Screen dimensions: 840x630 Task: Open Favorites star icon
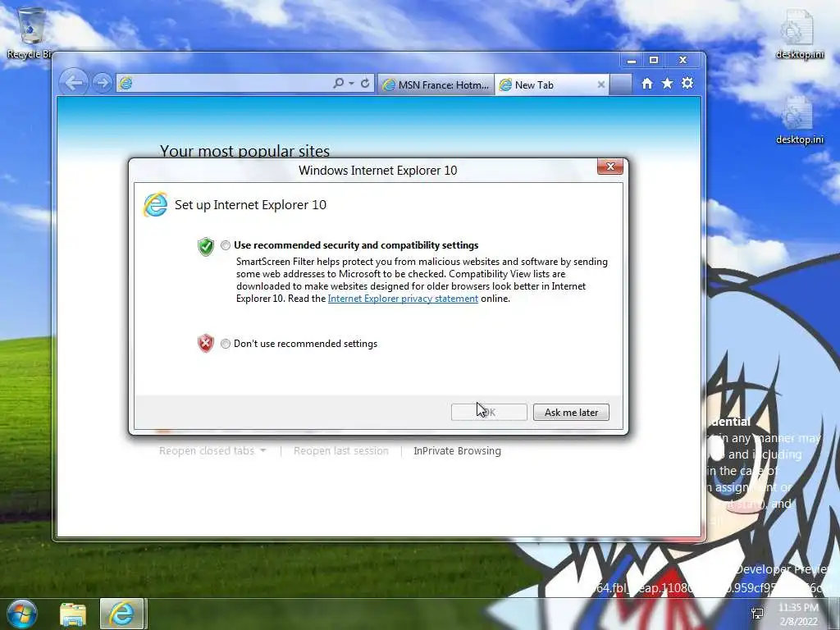[x=667, y=84]
